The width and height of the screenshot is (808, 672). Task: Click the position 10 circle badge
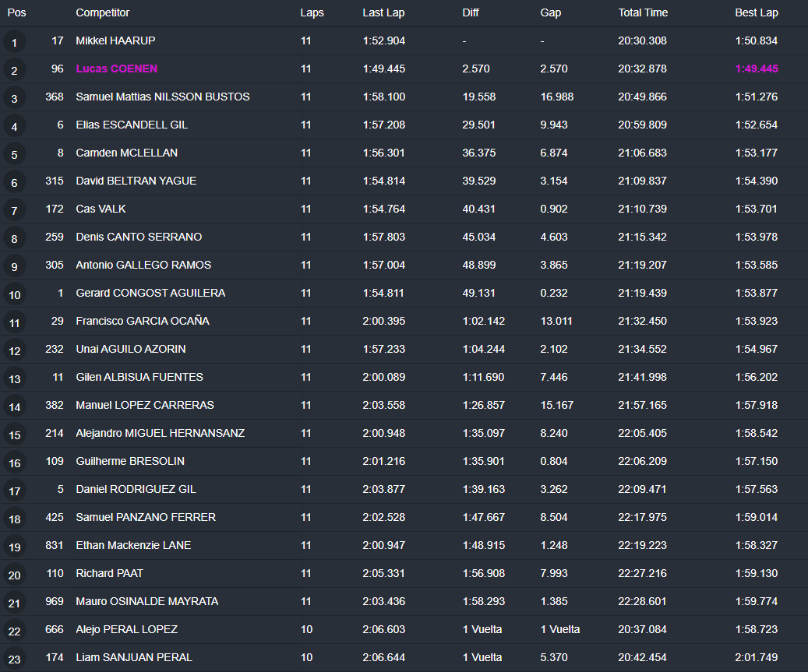pyautogui.click(x=14, y=294)
